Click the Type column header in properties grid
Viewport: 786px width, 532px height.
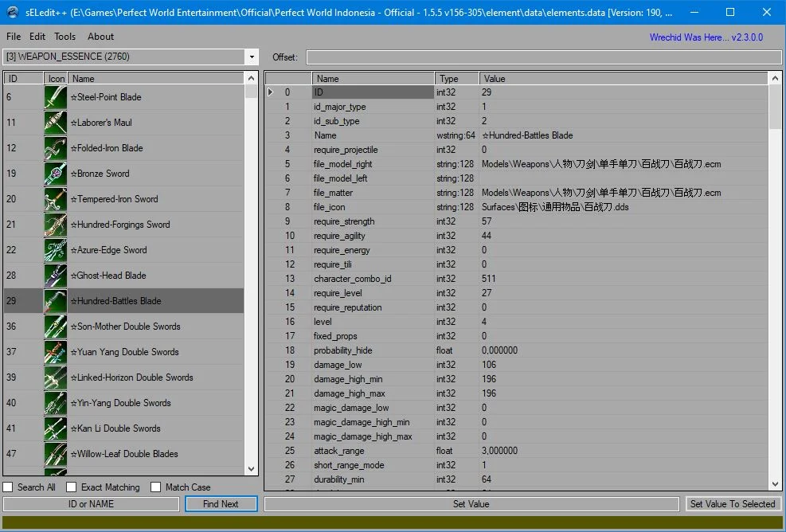pyautogui.click(x=456, y=79)
